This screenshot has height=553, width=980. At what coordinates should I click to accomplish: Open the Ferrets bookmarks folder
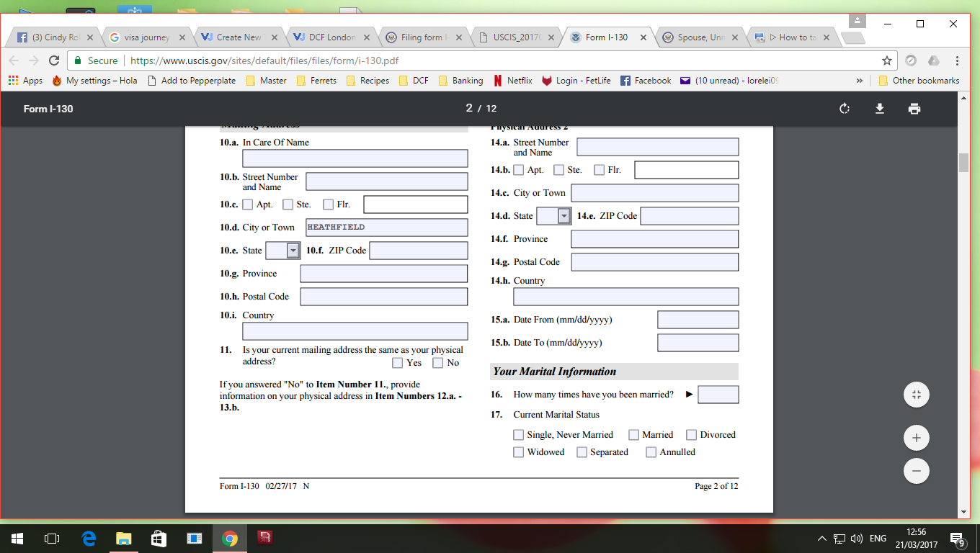coord(316,81)
